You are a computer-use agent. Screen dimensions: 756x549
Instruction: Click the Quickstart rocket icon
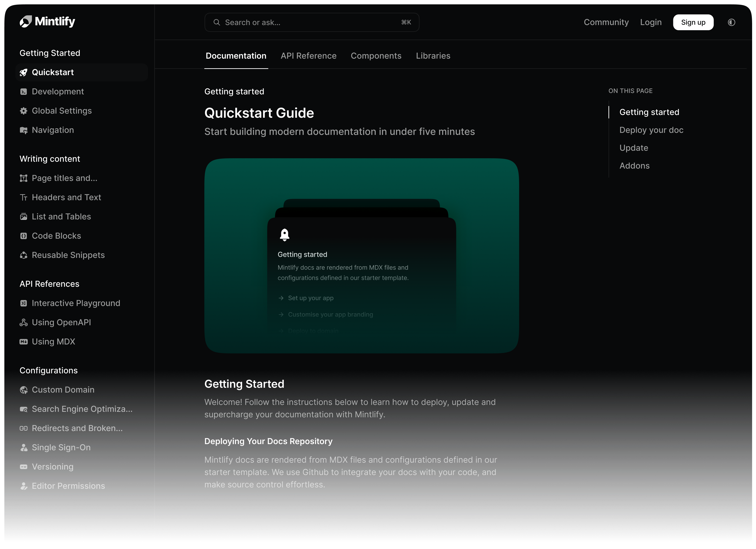coord(23,72)
